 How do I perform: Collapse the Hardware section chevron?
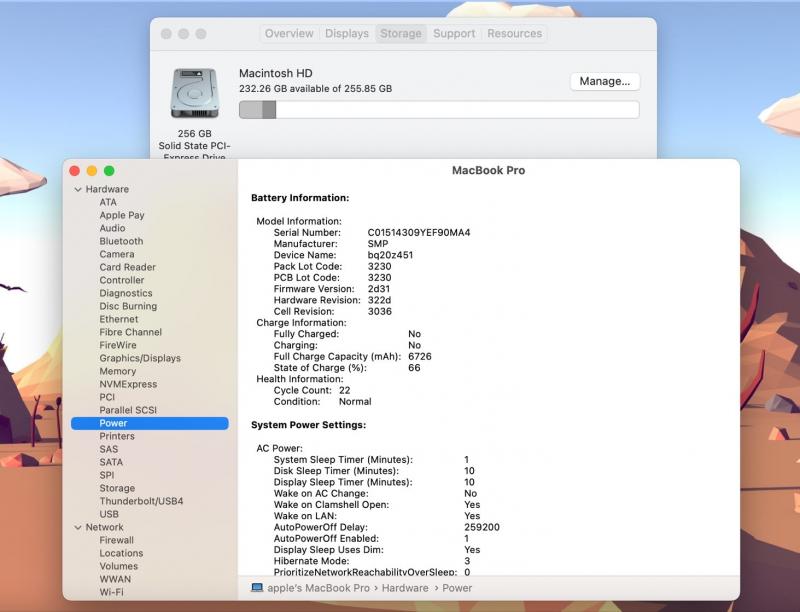point(78,189)
